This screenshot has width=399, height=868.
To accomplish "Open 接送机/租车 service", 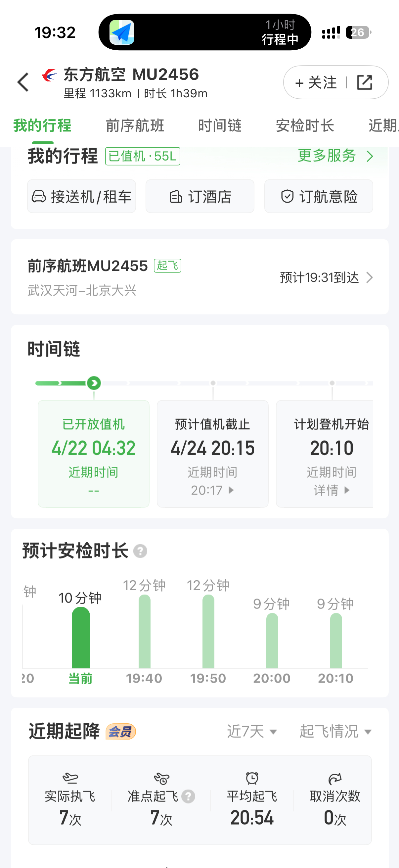I will coord(81,196).
